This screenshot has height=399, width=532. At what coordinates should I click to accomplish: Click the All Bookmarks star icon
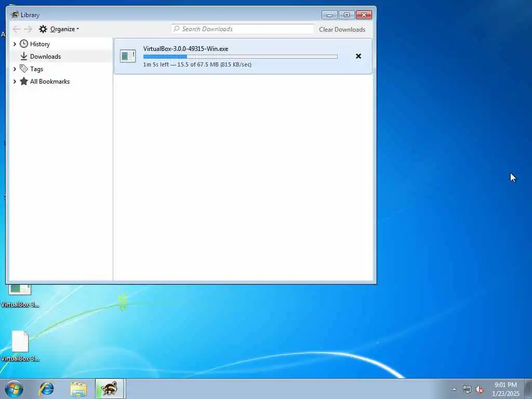[24, 82]
